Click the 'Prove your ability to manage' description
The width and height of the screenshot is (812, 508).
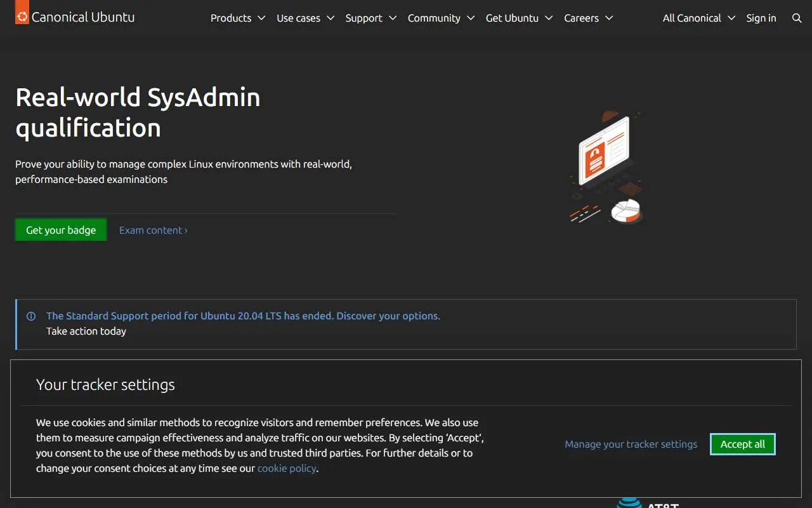click(x=183, y=171)
